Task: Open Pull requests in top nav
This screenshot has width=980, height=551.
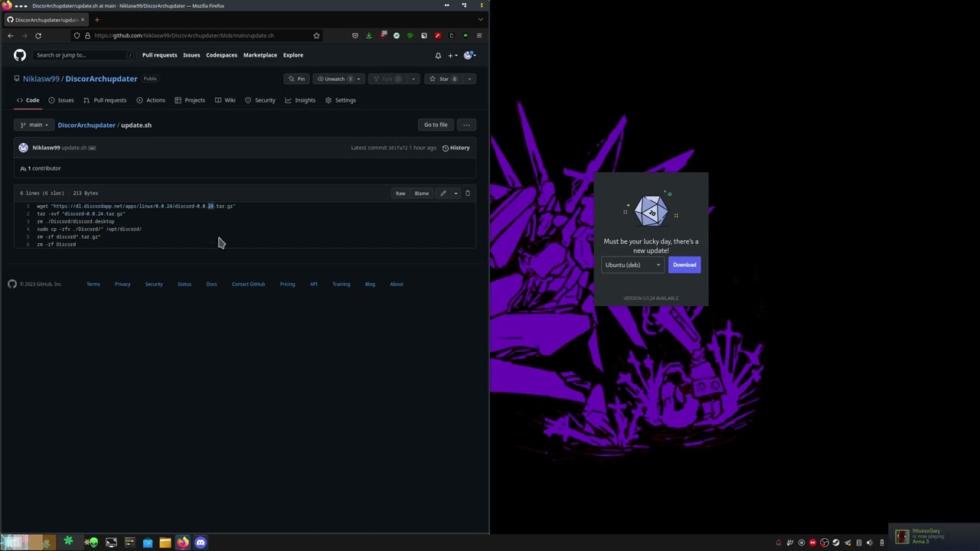Action: point(159,55)
